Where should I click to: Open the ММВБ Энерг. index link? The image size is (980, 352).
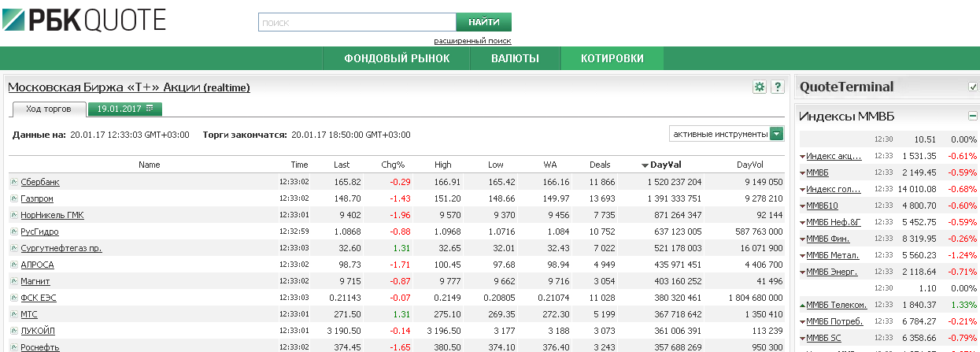pos(832,272)
